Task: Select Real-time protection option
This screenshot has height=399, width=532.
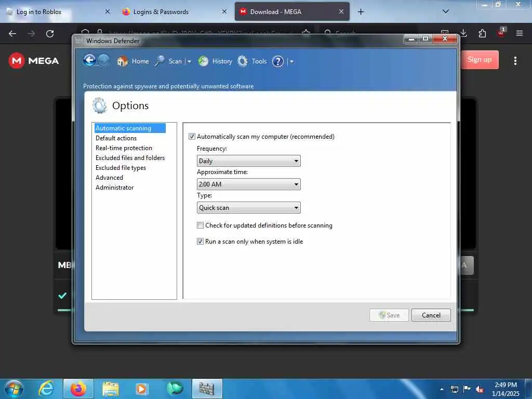Action: click(124, 148)
